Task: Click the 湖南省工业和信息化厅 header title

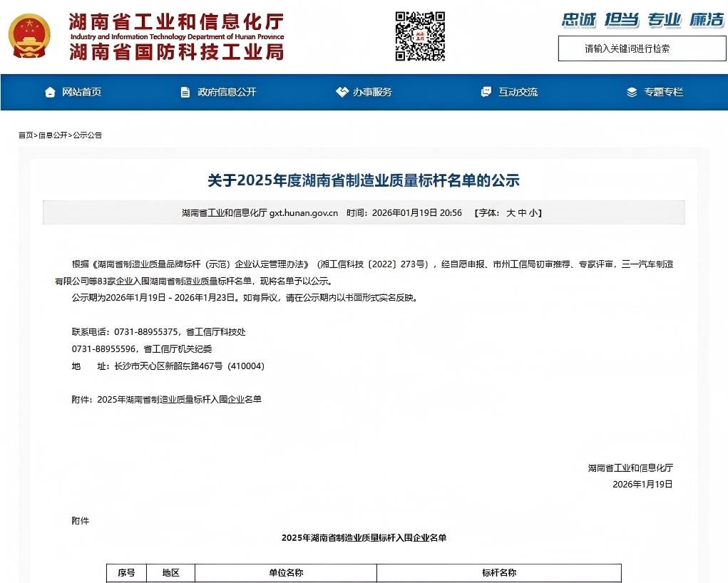Action: click(x=176, y=21)
